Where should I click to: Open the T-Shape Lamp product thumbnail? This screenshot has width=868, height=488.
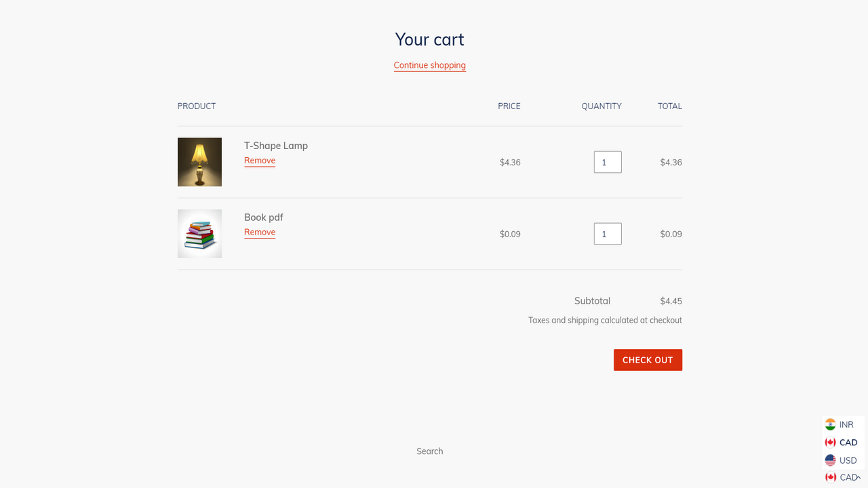coord(199,162)
